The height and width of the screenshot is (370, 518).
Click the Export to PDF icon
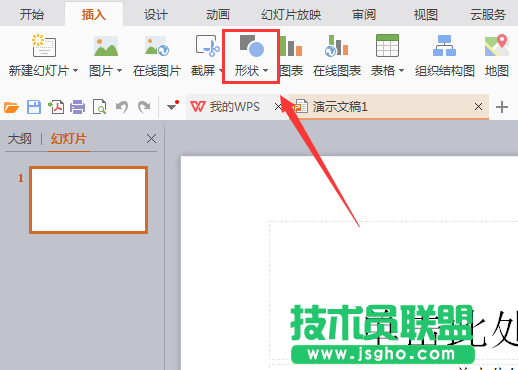(x=56, y=107)
